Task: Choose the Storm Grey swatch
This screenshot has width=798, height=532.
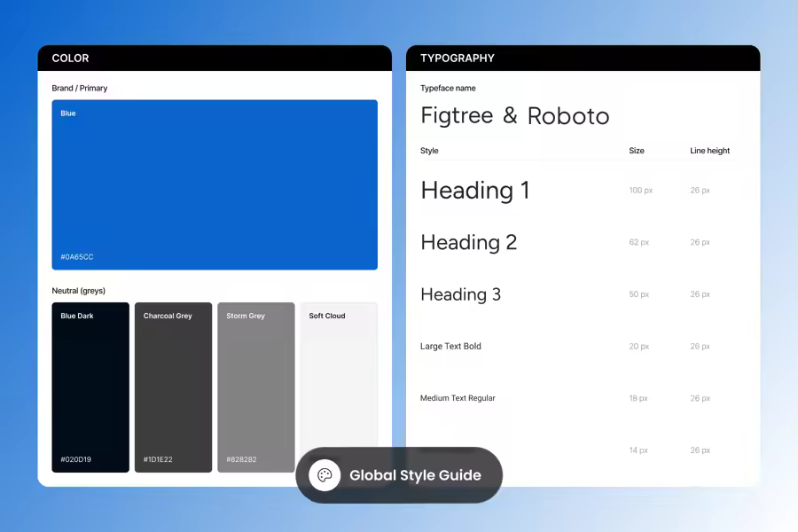Action: tap(255, 387)
